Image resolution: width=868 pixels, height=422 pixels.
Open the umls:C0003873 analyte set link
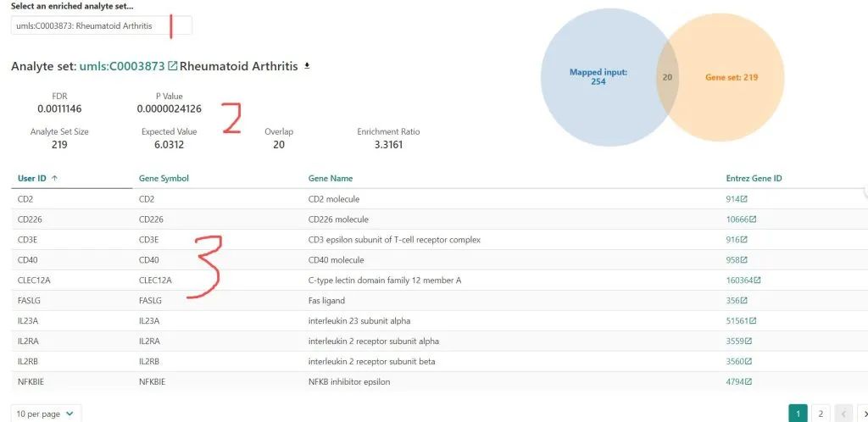(122, 66)
